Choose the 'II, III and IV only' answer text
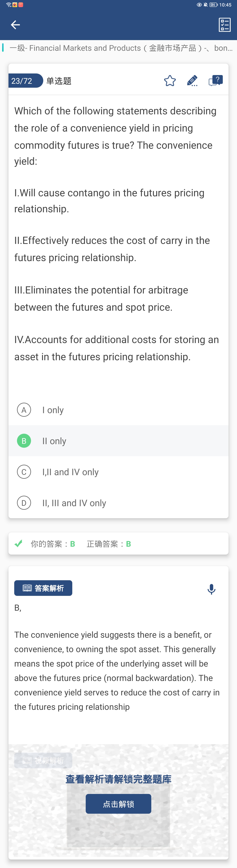This screenshot has height=868, width=237. pyautogui.click(x=74, y=503)
